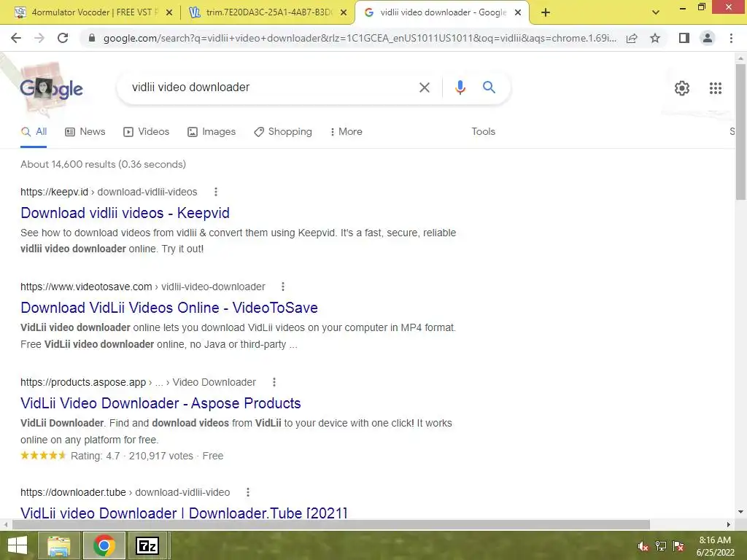Submit search with magnifier icon

pos(489,87)
